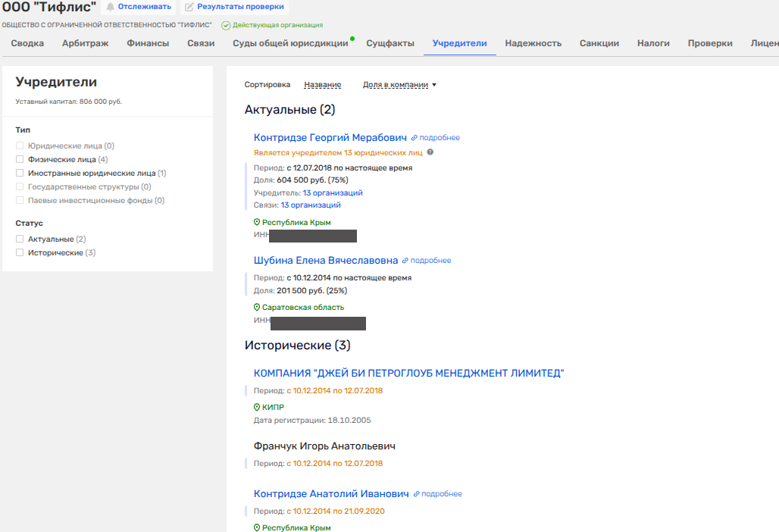This screenshot has height=532, width=779.
Task: Open Связи: 13 организаций link
Action: (311, 205)
